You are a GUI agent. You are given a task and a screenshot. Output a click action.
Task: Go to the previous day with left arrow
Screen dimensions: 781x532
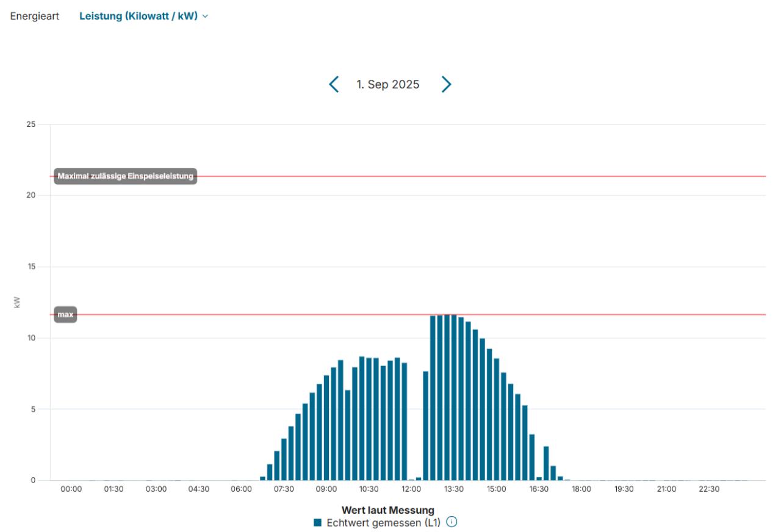coord(334,84)
